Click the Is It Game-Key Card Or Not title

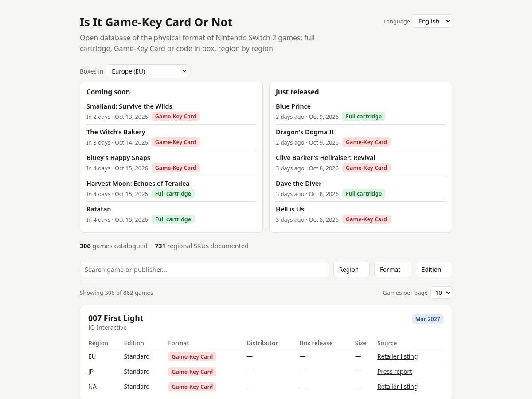(x=156, y=22)
